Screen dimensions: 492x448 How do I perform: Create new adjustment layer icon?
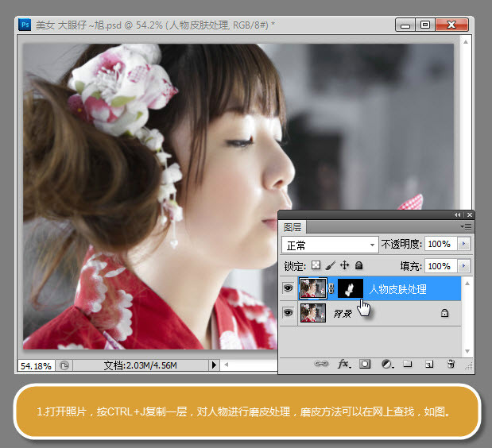(x=388, y=364)
